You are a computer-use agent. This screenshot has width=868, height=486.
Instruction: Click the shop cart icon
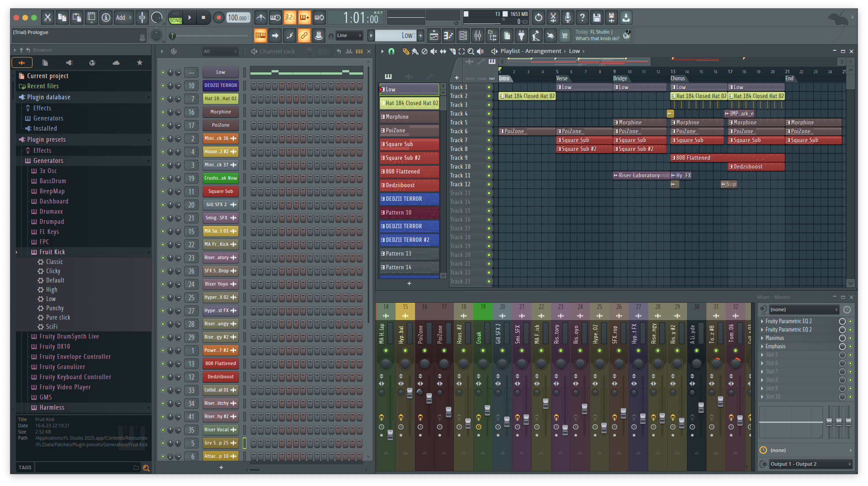pos(564,36)
